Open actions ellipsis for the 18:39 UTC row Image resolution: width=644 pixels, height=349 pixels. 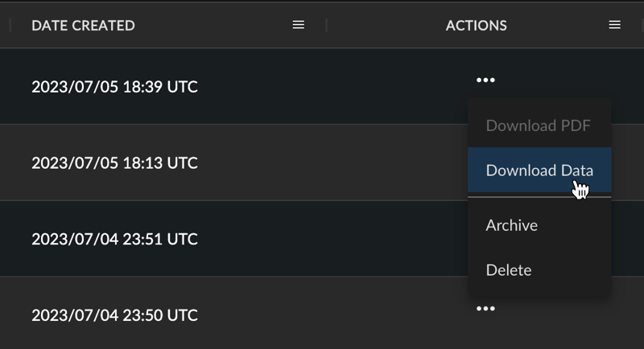(x=485, y=80)
